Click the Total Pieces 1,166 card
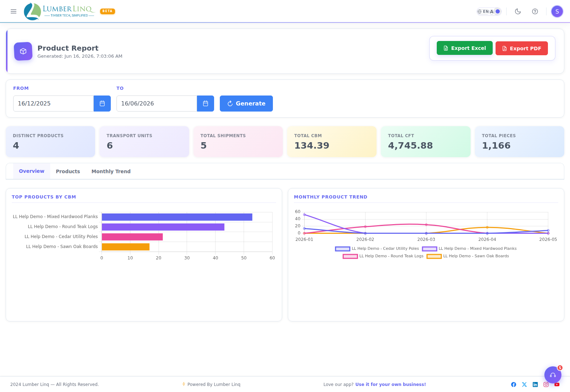The height and width of the screenshot is (392, 570). click(519, 141)
